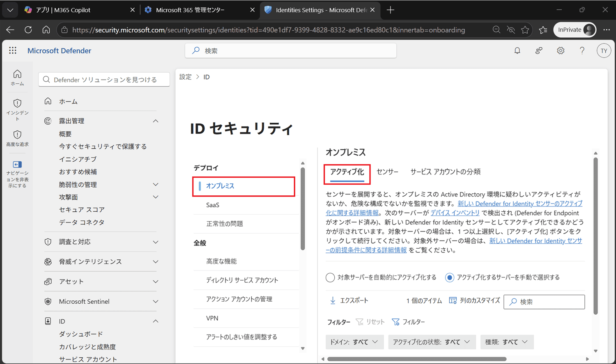Screen dimensions: 616x364
Task: Open help question mark icon
Action: click(582, 50)
